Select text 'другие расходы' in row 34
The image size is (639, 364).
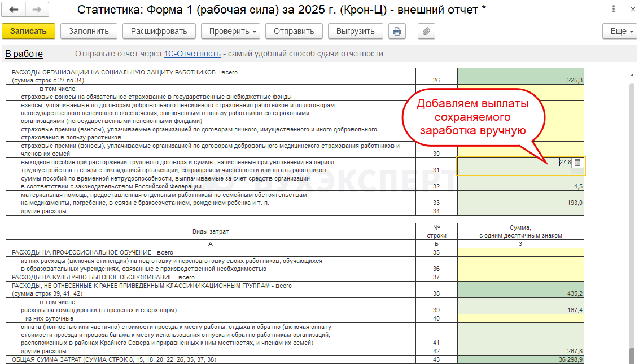pyautogui.click(x=43, y=211)
